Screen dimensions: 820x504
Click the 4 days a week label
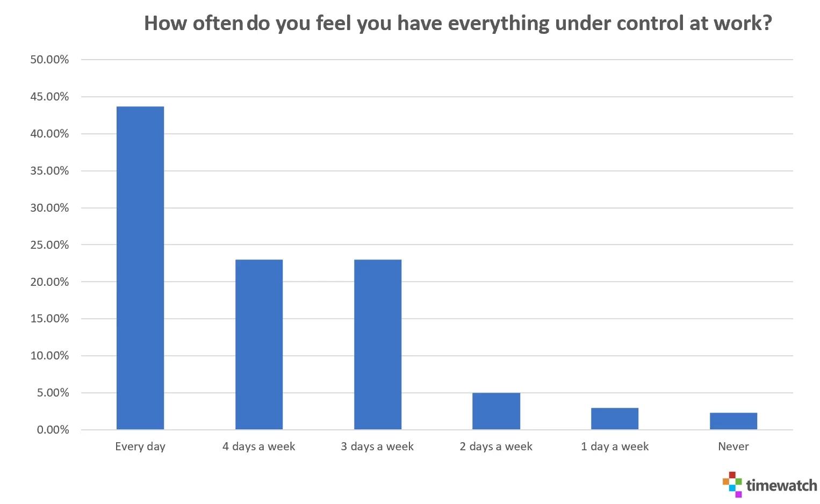coord(259,447)
